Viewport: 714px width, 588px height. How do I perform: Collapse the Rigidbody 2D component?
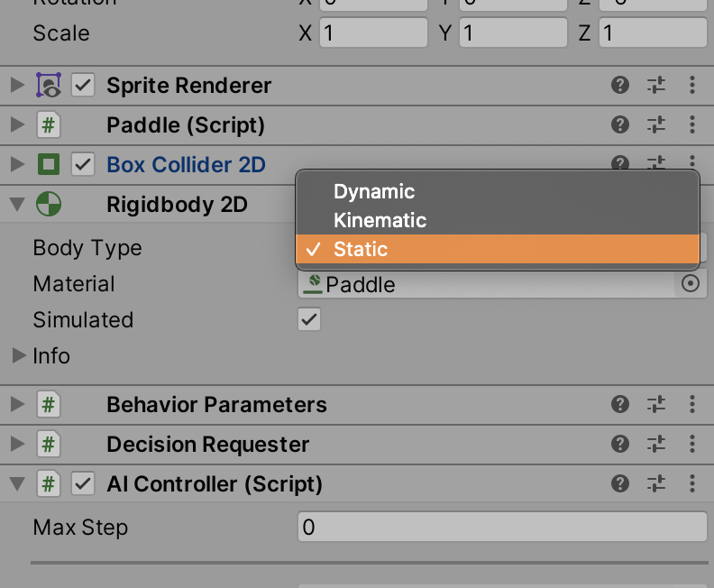click(16, 205)
